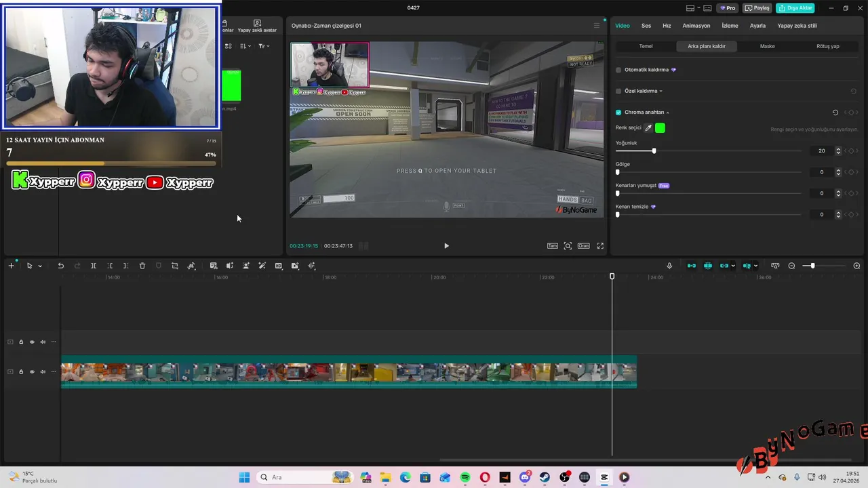Enable Otomatik kaldırma checkbox

click(x=618, y=70)
